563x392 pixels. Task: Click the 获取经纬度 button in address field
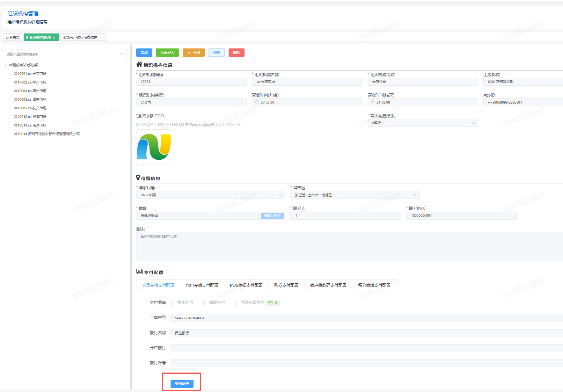click(x=272, y=216)
